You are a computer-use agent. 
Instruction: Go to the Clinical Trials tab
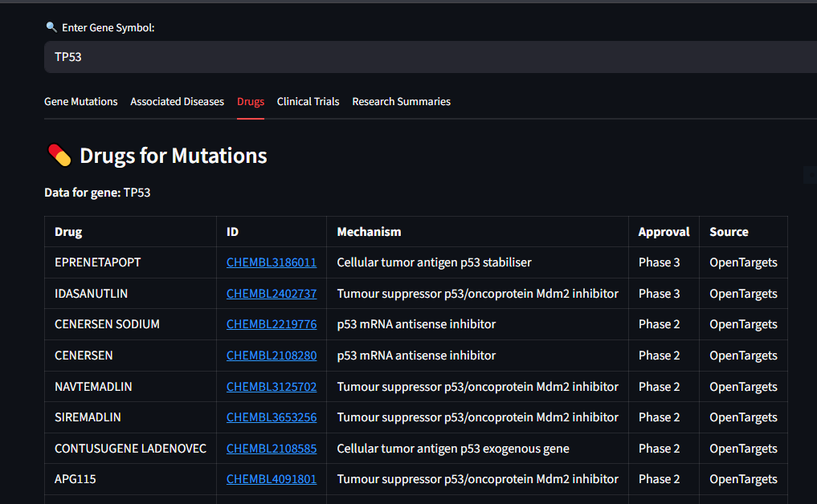coord(308,102)
